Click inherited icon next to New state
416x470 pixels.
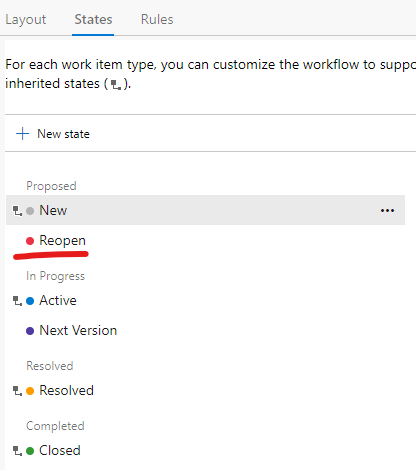click(x=17, y=211)
